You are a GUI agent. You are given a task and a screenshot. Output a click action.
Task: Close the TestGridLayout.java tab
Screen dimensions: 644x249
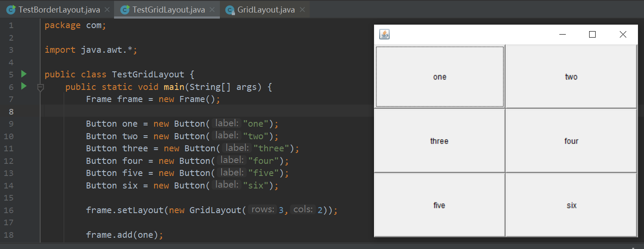[212, 10]
